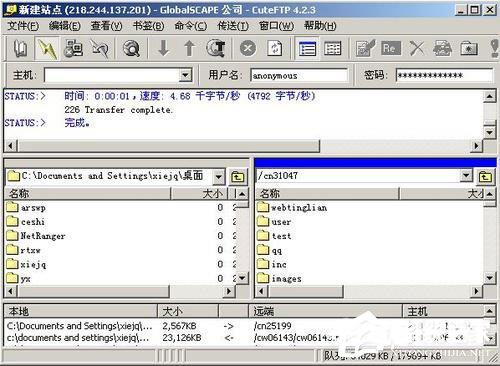This screenshot has width=500, height=366.
Task: Open the 命令(C) menu
Action: coord(191,26)
